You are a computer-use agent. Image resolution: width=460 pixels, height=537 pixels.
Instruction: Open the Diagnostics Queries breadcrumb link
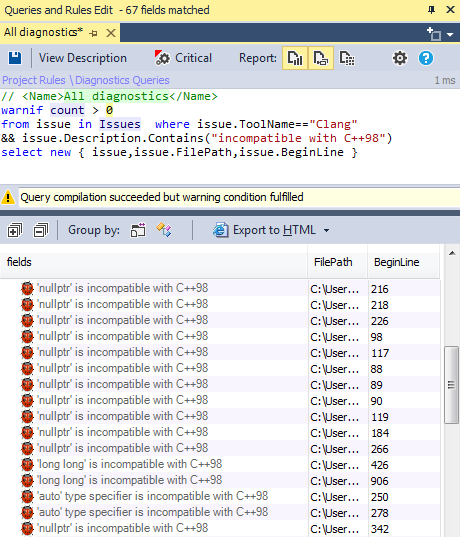tap(122, 80)
